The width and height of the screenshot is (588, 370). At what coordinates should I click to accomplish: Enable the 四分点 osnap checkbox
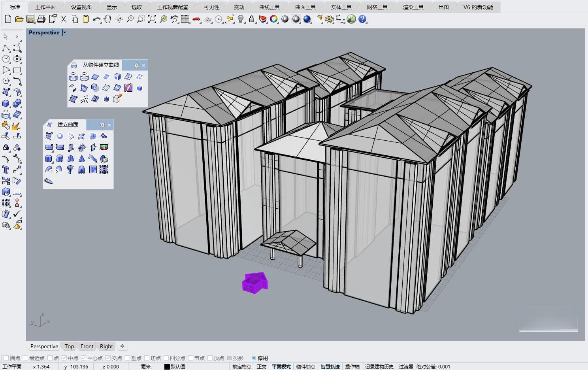[166, 358]
